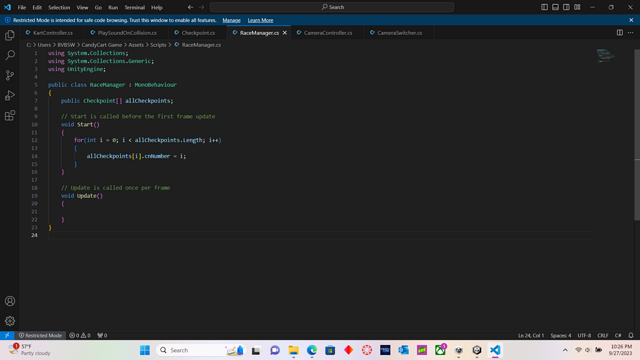This screenshot has width=640, height=360.
Task: Change line endings via CRLF
Action: point(603,335)
